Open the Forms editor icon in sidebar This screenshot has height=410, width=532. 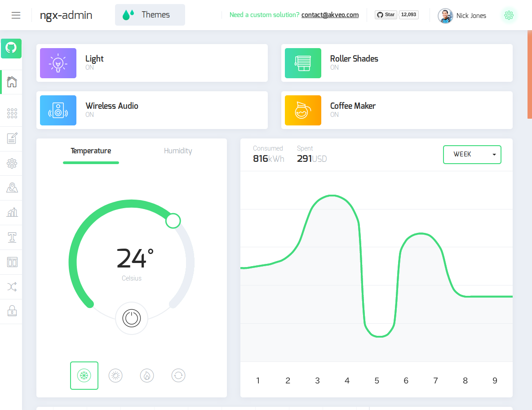[x=11, y=138]
